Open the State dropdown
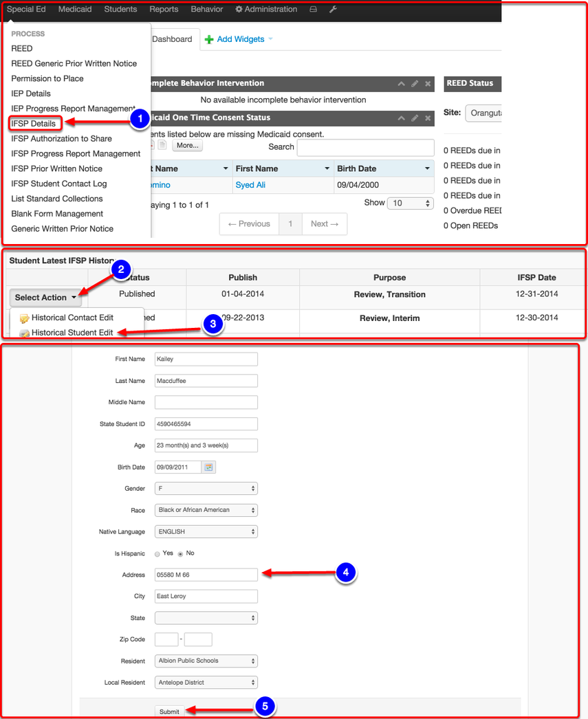This screenshot has width=588, height=719. [206, 618]
